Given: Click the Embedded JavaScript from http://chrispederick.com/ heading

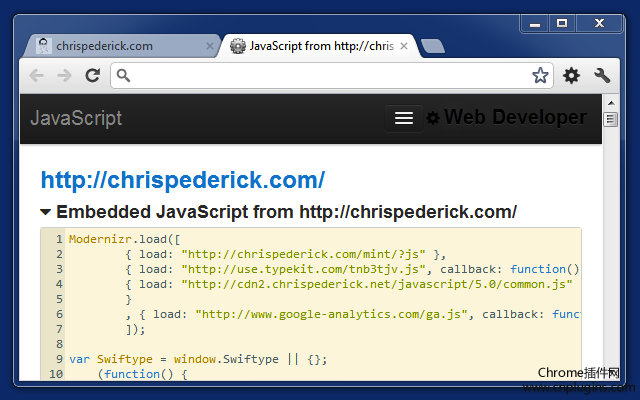Looking at the screenshot, I should [286, 212].
